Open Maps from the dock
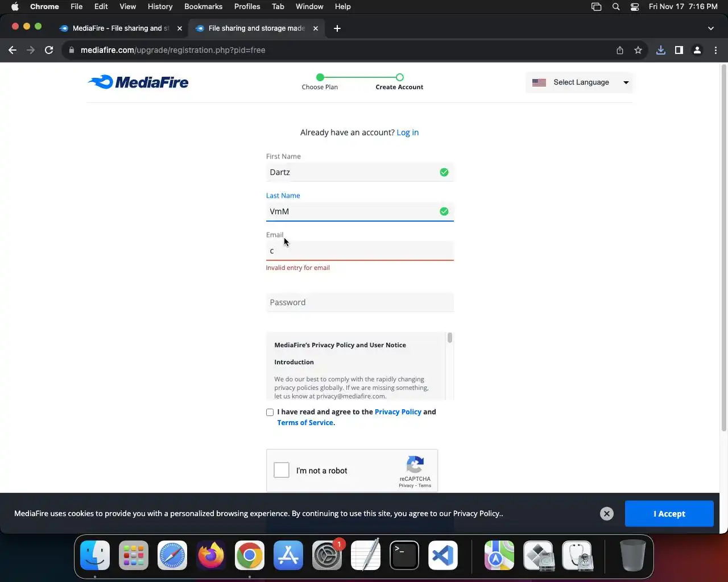Image resolution: width=728 pixels, height=582 pixels. coord(499,555)
